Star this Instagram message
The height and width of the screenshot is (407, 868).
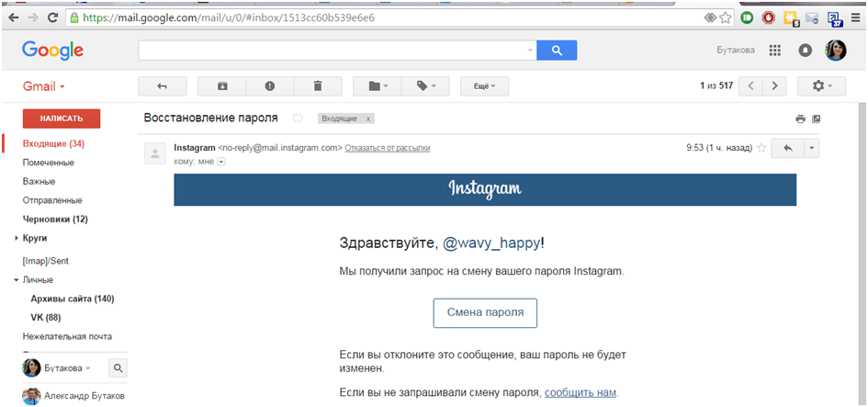coord(761,149)
